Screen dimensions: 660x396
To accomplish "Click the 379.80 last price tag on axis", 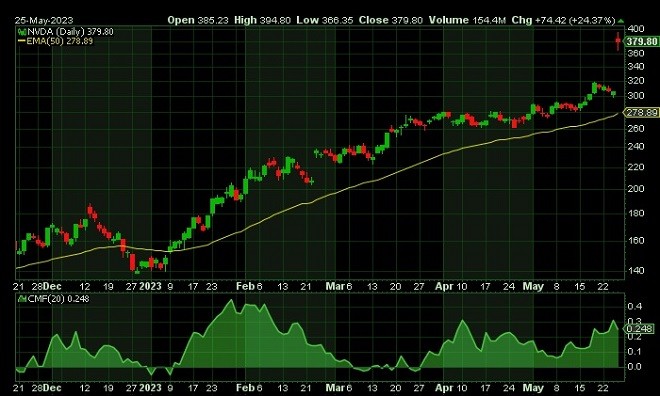I will 641,41.
